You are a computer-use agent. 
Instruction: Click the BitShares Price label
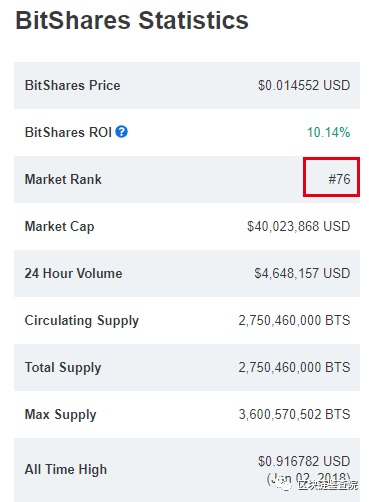72,85
